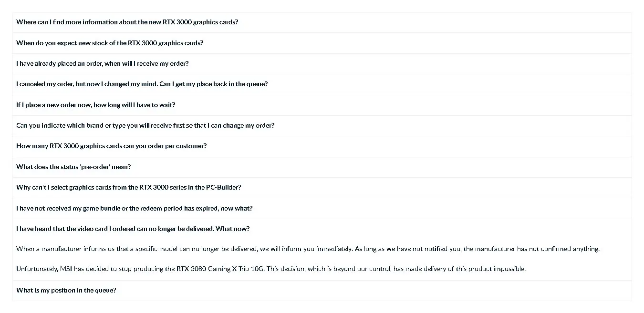Open 'If I place a new order now' question
The width and height of the screenshot is (644, 313).
pos(322,105)
